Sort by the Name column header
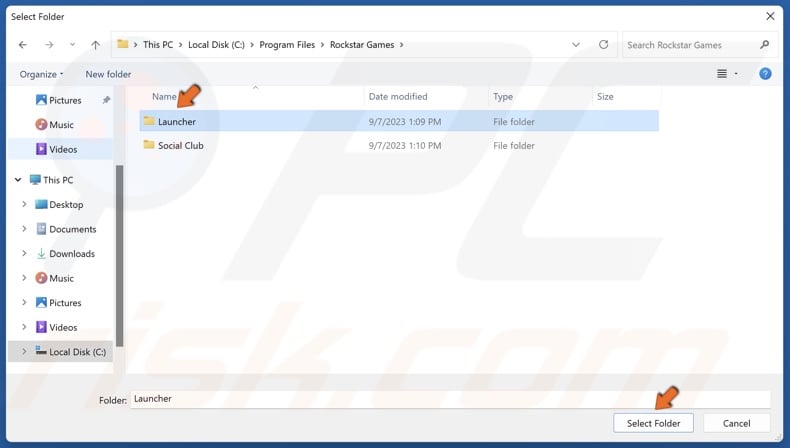The image size is (790, 448). 164,96
